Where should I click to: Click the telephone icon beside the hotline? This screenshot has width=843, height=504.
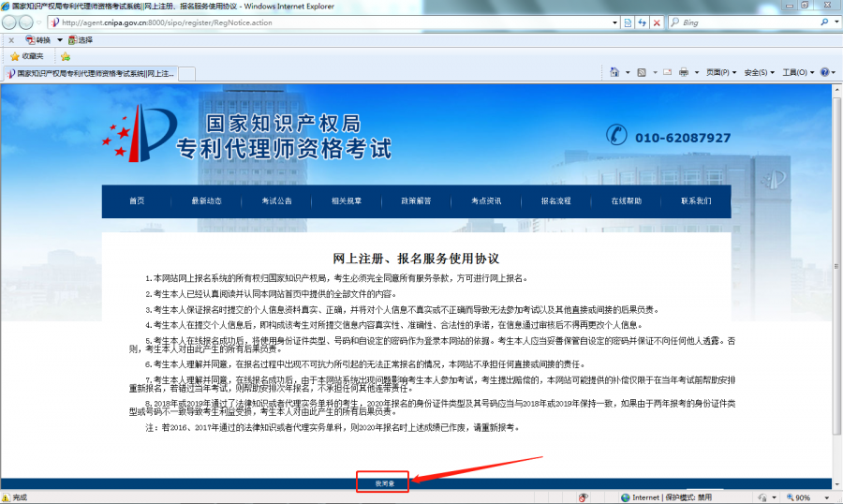point(616,135)
